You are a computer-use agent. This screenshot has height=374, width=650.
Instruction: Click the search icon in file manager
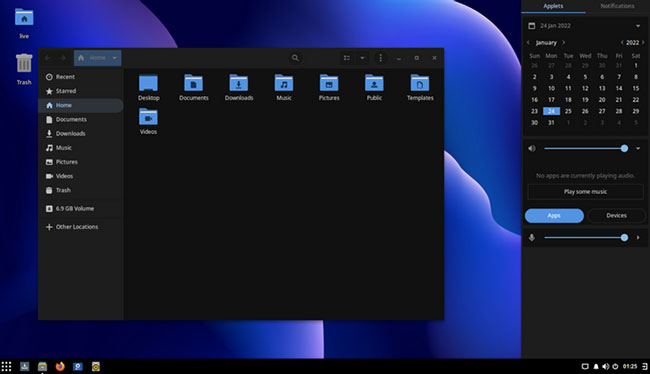click(x=295, y=58)
